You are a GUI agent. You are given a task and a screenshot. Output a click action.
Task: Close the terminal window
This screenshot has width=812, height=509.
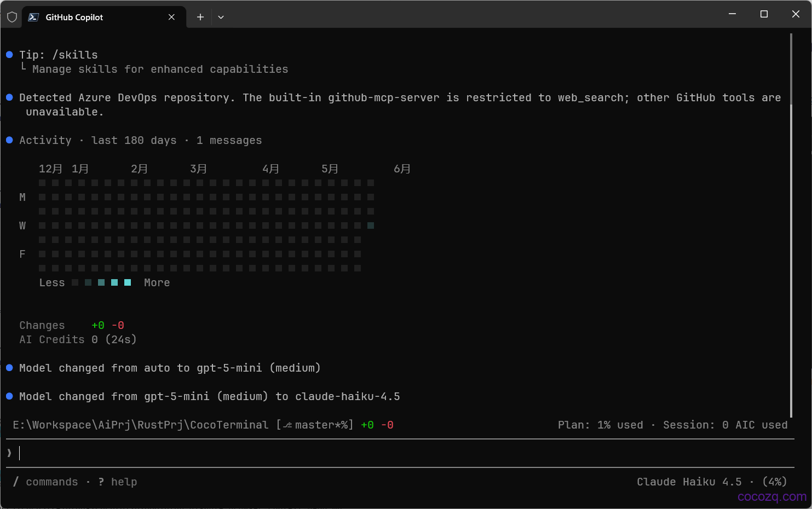click(x=796, y=14)
